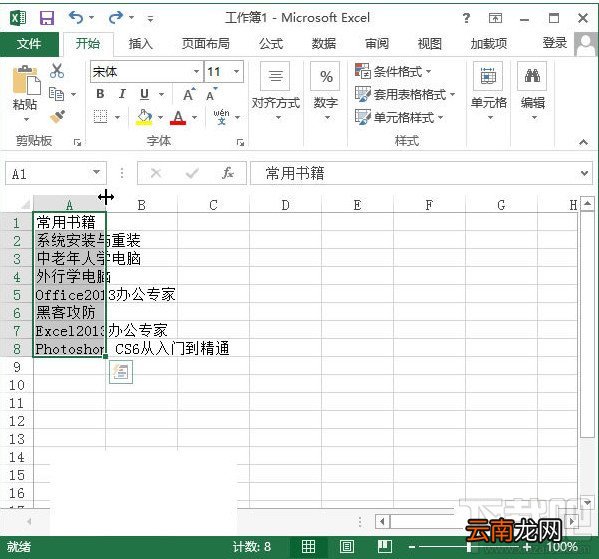Open font color dropdown arrow
This screenshot has height=559, width=599.
pos(194,117)
